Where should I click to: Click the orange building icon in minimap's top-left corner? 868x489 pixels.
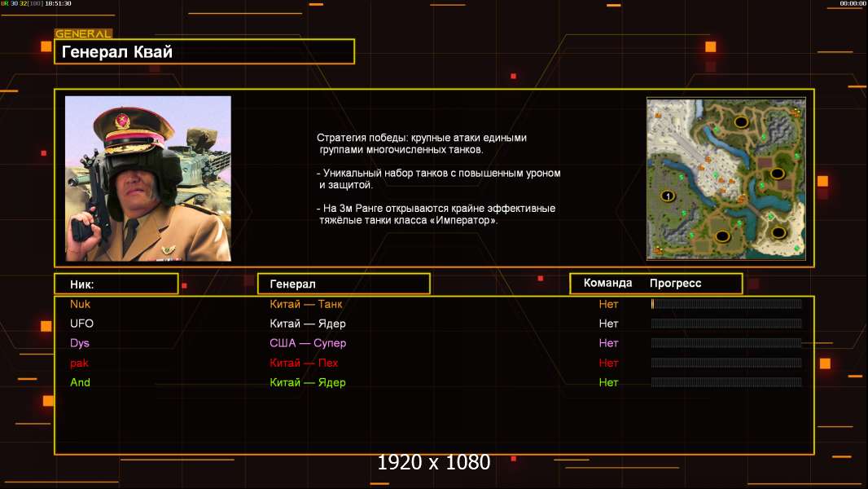pyautogui.click(x=659, y=116)
